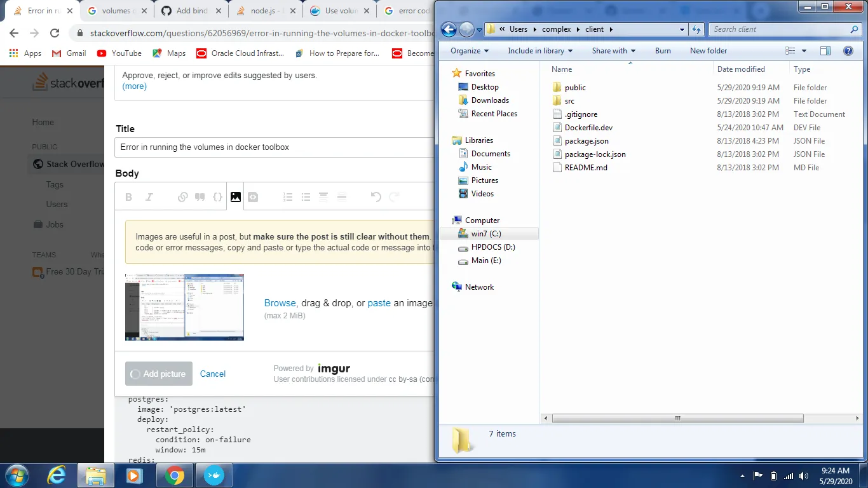Click the image insert icon in editor
Viewport: 868px width, 488px height.
tap(236, 197)
